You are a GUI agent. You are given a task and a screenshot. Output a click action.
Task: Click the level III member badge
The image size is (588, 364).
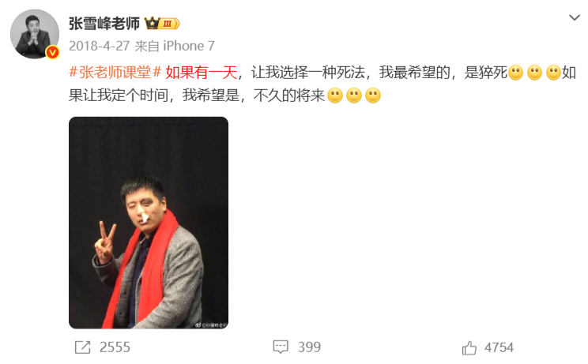coord(170,24)
